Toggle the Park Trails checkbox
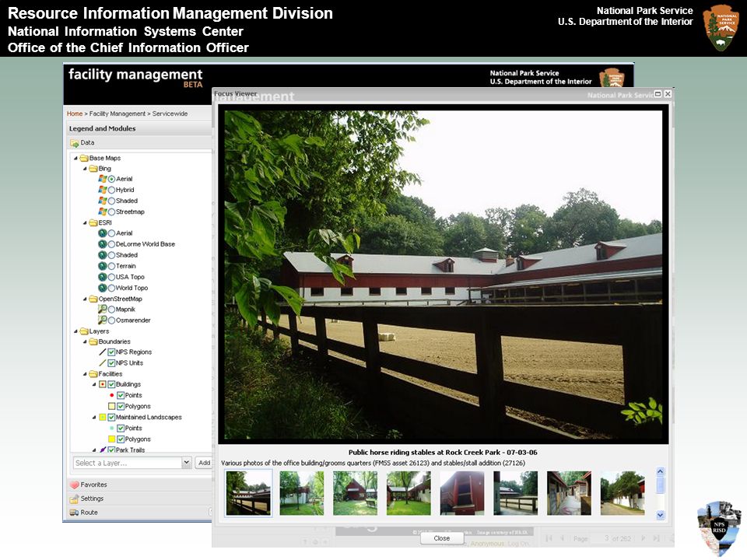Screen dimensions: 747x560 click(111, 450)
